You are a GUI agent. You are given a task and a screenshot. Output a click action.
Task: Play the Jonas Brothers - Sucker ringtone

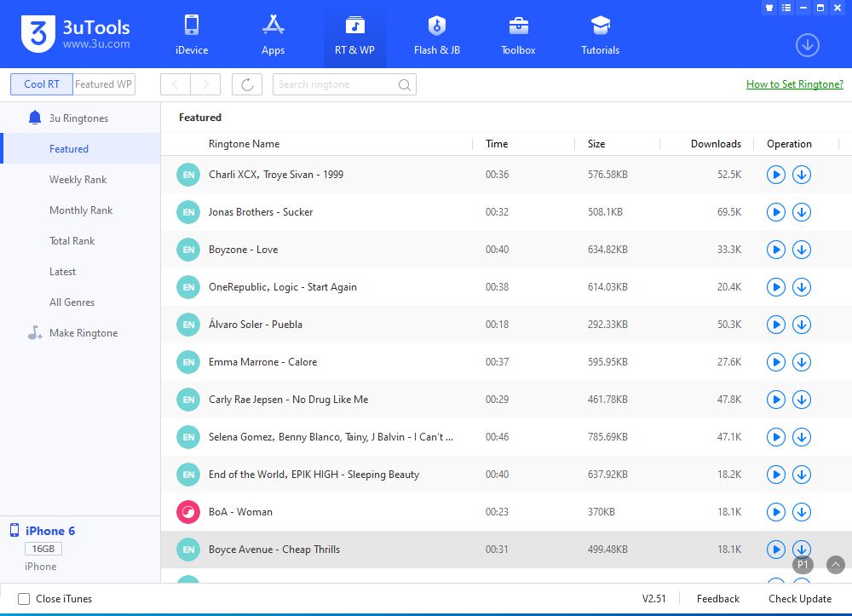[x=775, y=212]
